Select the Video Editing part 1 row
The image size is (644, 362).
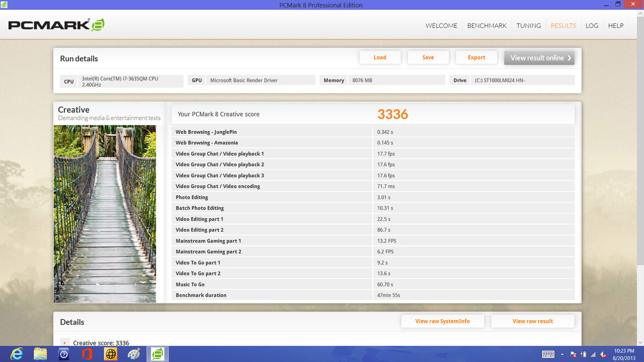[373, 219]
